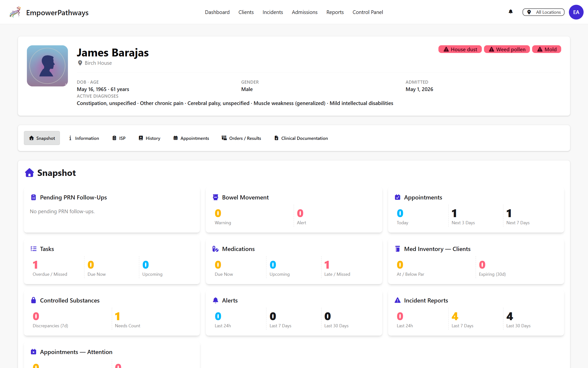Open Control Panel in top navigation
588x368 pixels.
click(x=367, y=12)
